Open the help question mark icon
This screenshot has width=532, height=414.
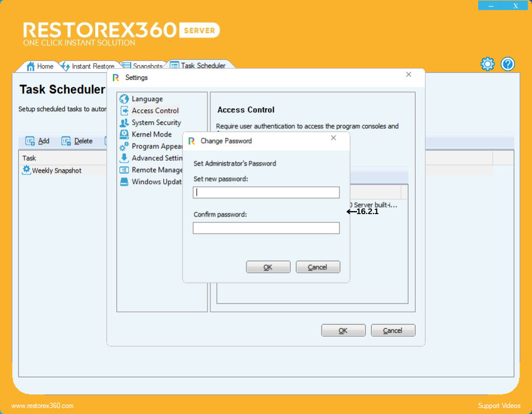(x=508, y=64)
